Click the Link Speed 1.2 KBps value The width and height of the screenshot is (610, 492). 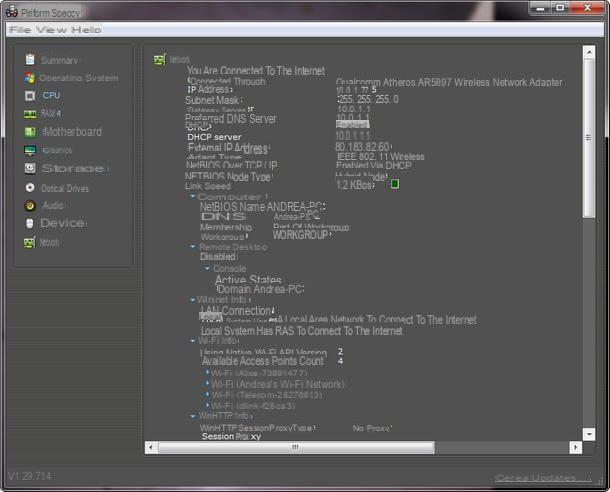[355, 185]
